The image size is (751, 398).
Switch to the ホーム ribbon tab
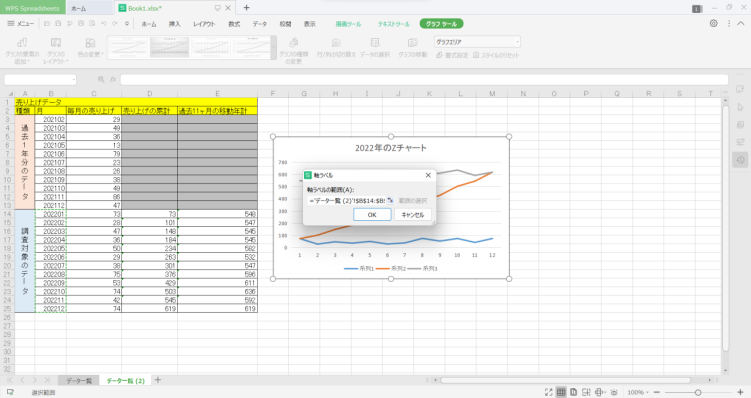pyautogui.click(x=148, y=24)
